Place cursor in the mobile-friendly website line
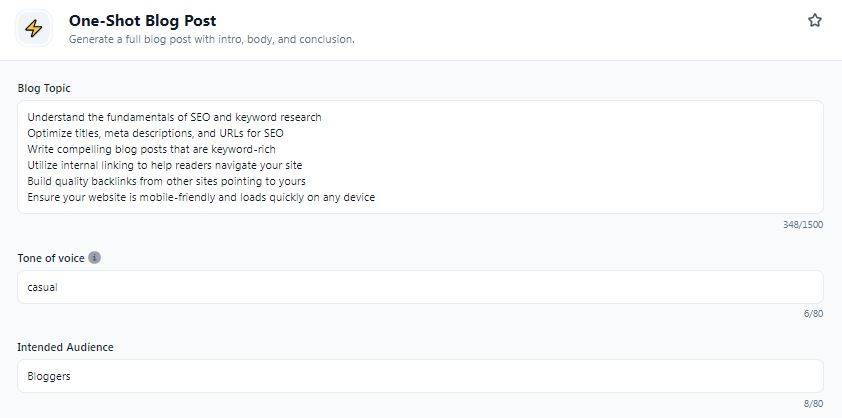Image resolution: width=842 pixels, height=418 pixels. [201, 197]
